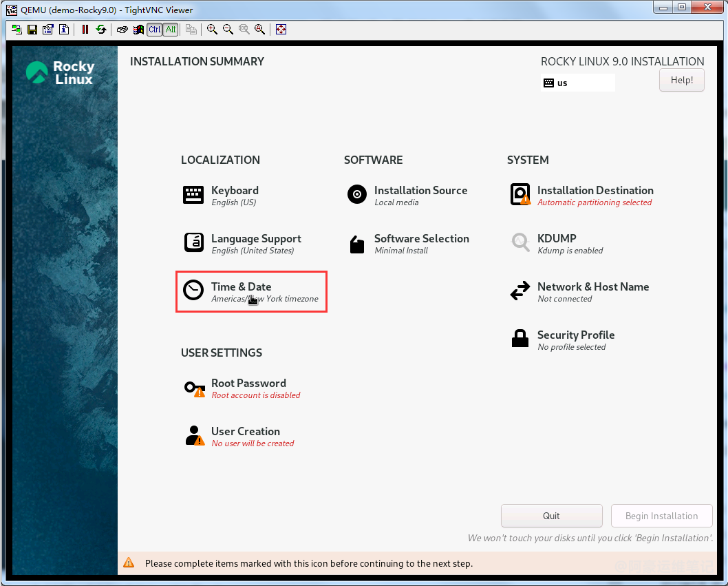The image size is (728, 586).
Task: Toggle the Ctrl key button in the toolbar
Action: click(155, 30)
